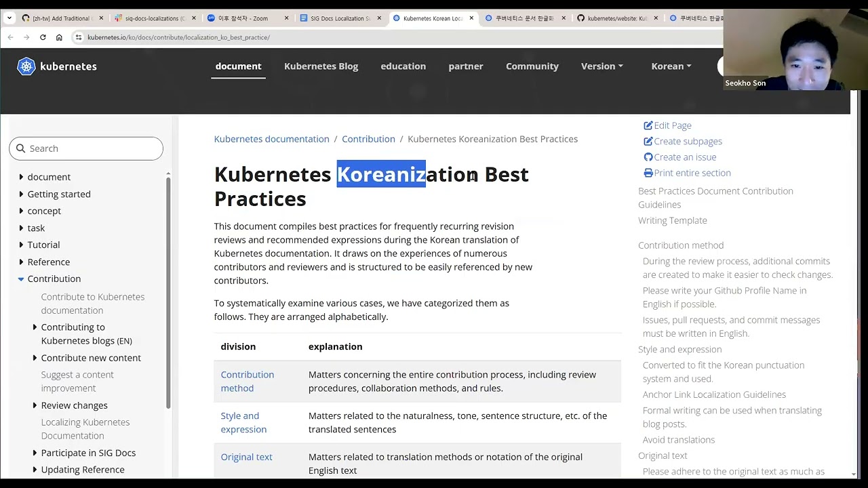Open 'education' in top navigation
Screen dimensions: 868x488
pos(403,66)
